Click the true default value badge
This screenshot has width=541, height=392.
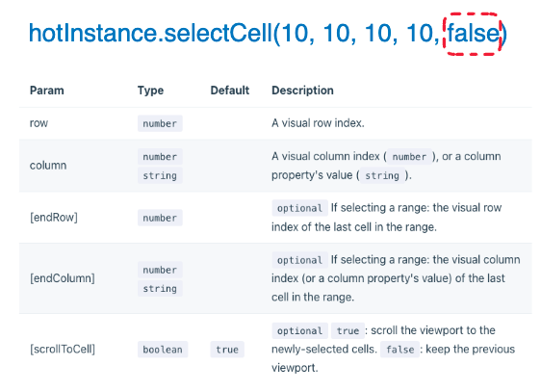pyautogui.click(x=227, y=350)
